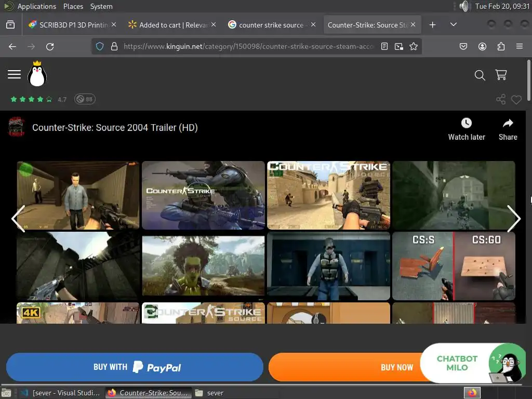Image resolution: width=532 pixels, height=399 pixels.
Task: Open the Kinguin hamburger menu
Action: pos(14,74)
